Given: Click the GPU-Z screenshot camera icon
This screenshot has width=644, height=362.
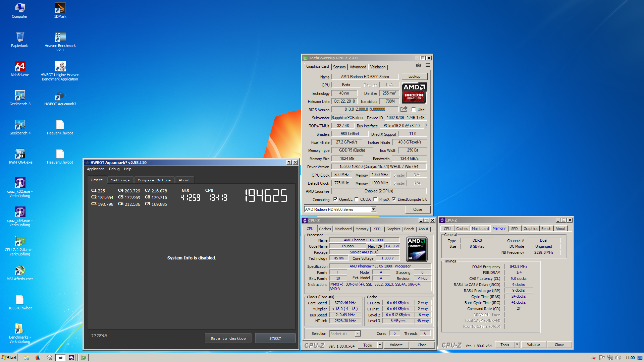Looking at the screenshot, I should click(x=418, y=65).
